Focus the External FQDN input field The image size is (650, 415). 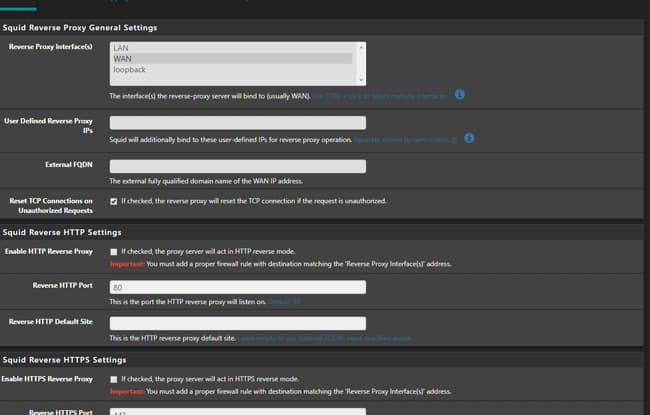238,166
